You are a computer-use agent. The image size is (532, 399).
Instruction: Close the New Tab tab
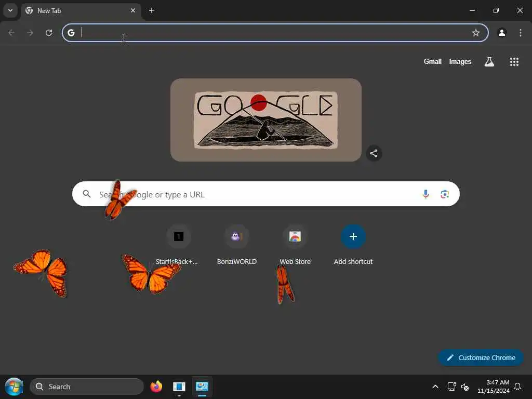[133, 10]
